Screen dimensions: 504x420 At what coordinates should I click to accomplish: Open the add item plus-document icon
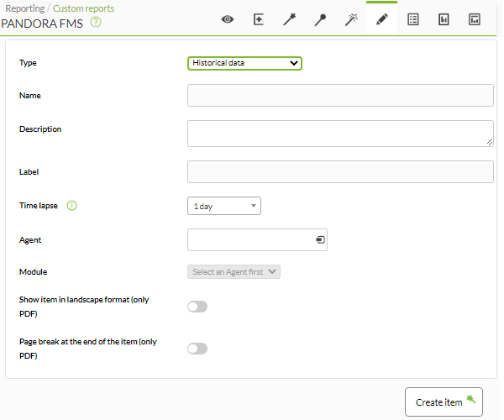(x=259, y=19)
